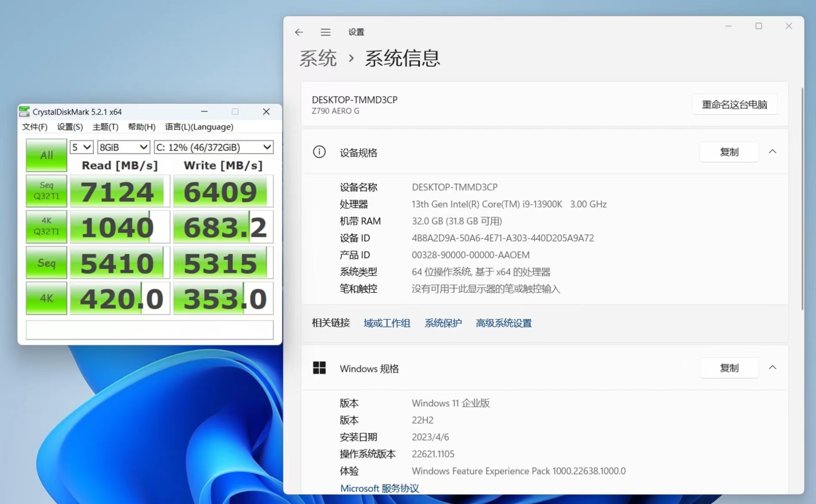Maximize the Settings window
Image resolution: width=816 pixels, height=504 pixels.
(759, 26)
